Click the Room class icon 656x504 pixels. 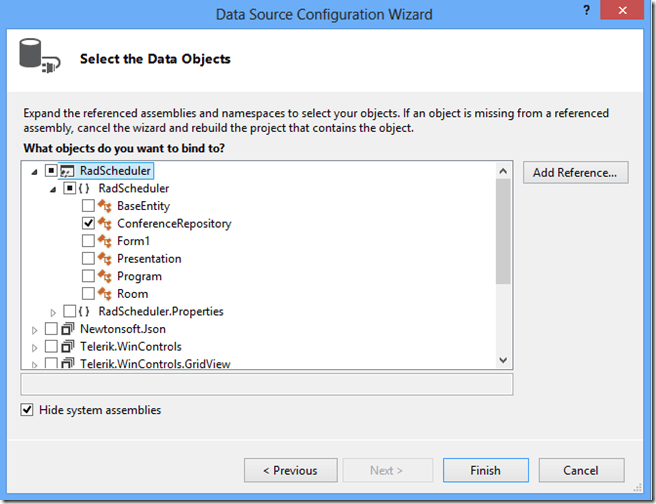tap(105, 294)
